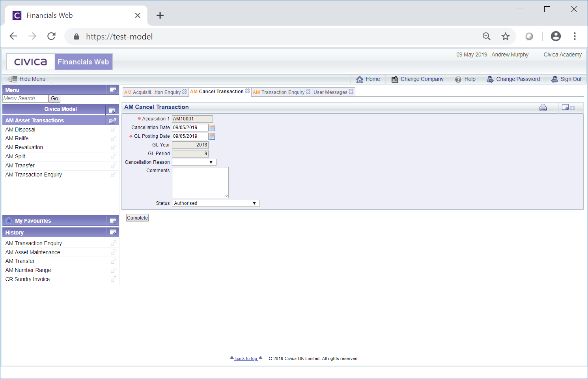This screenshot has height=379, width=588.
Task: Click the browser zoom magnifier icon
Action: (x=487, y=37)
